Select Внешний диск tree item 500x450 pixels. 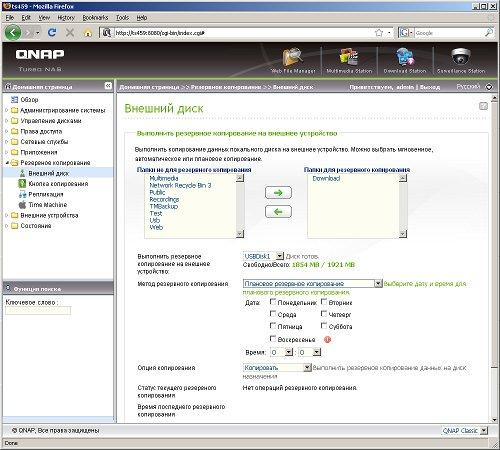(49, 173)
